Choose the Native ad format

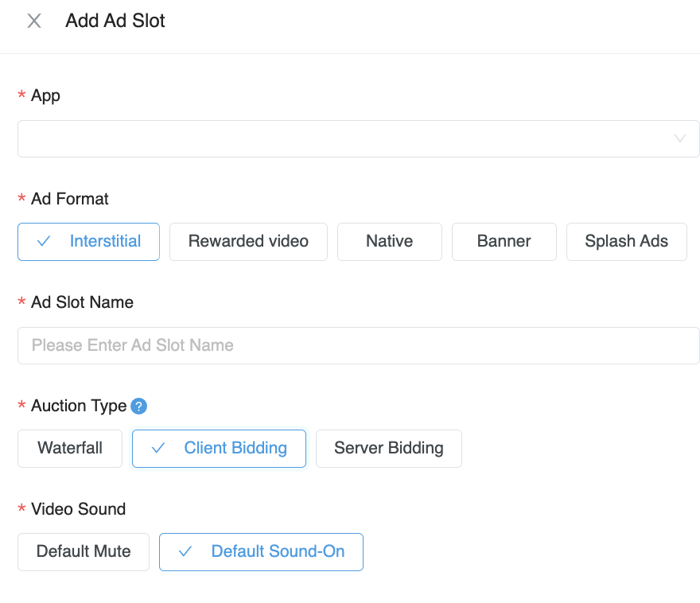[x=389, y=241]
